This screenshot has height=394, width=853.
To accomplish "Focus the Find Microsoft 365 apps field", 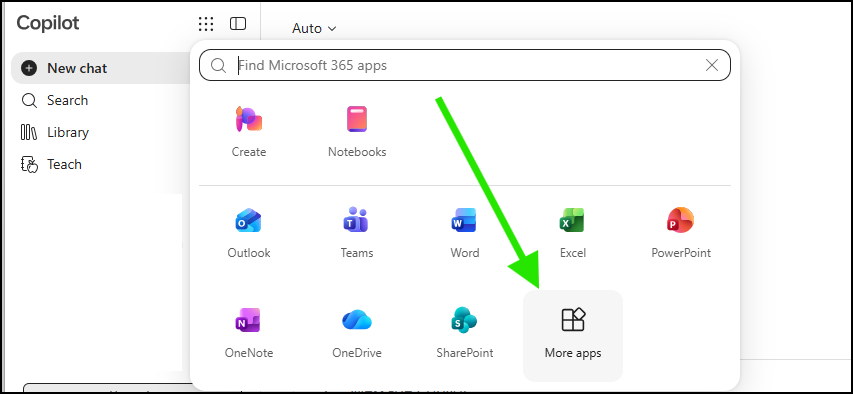I will pyautogui.click(x=465, y=65).
